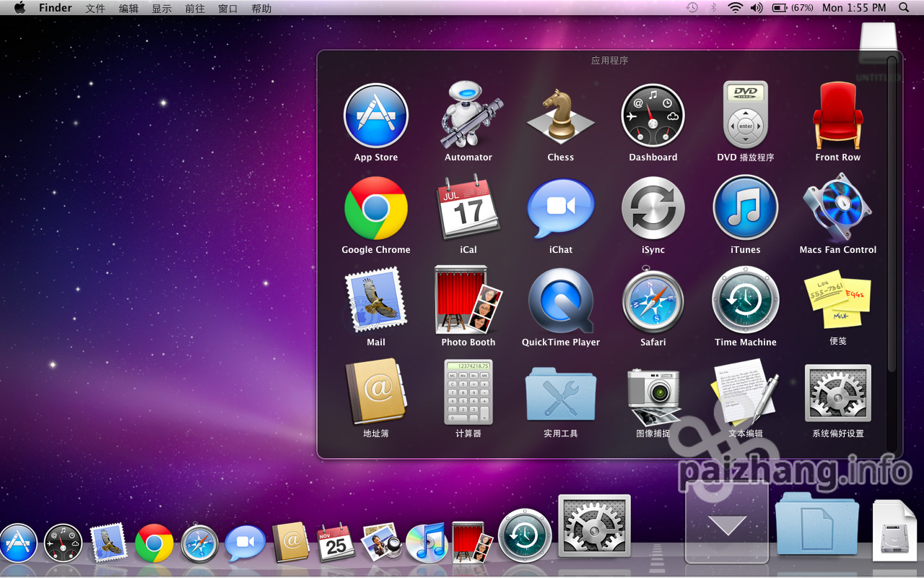924x578 pixels.
Task: Launch Safari from the applications grid
Action: 653,301
